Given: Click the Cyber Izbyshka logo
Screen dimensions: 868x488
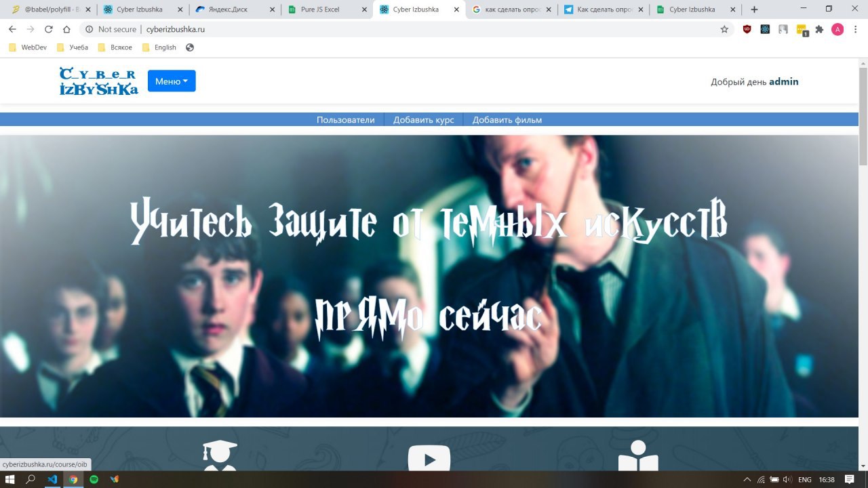Looking at the screenshot, I should click(98, 81).
